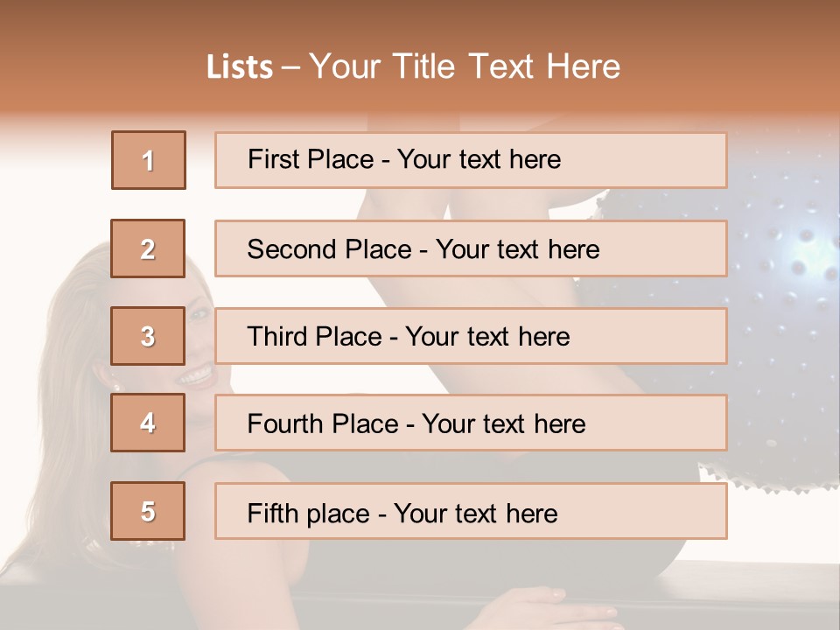Image resolution: width=840 pixels, height=630 pixels.
Task: Click the number 1 box
Action: pos(148,160)
